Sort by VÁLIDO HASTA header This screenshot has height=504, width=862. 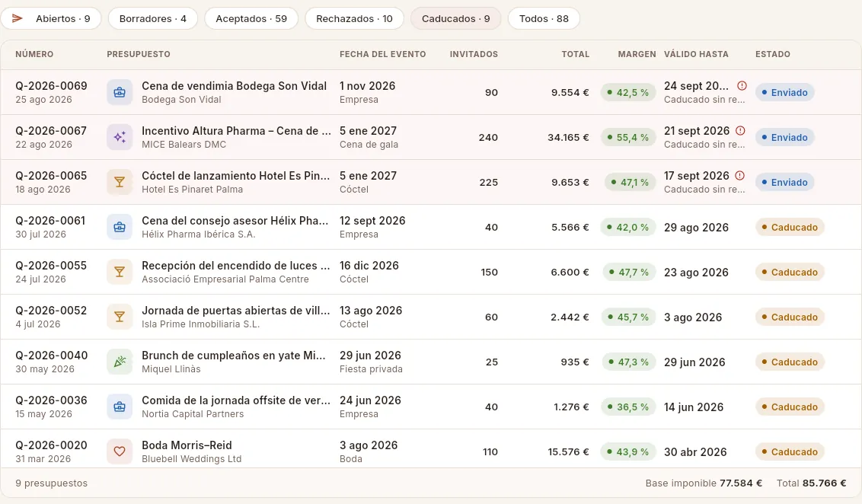click(696, 54)
